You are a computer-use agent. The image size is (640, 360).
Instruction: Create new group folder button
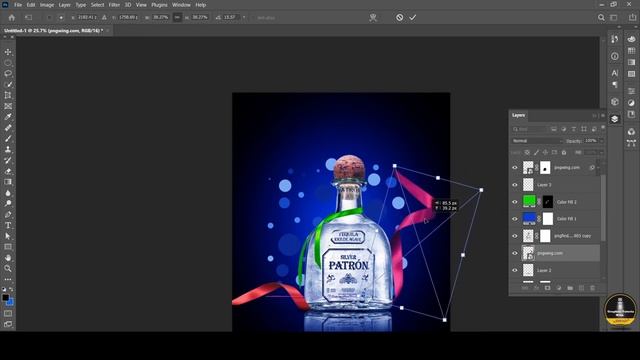[x=570, y=288]
